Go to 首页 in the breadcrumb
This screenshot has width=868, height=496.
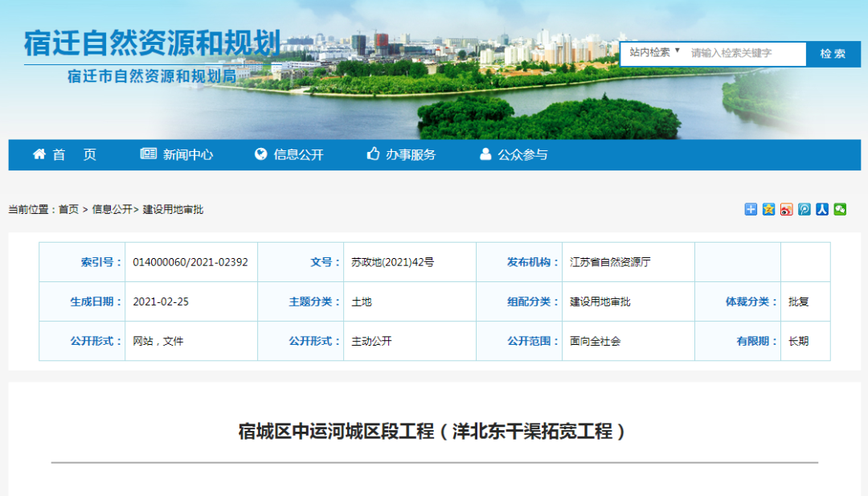pos(68,209)
